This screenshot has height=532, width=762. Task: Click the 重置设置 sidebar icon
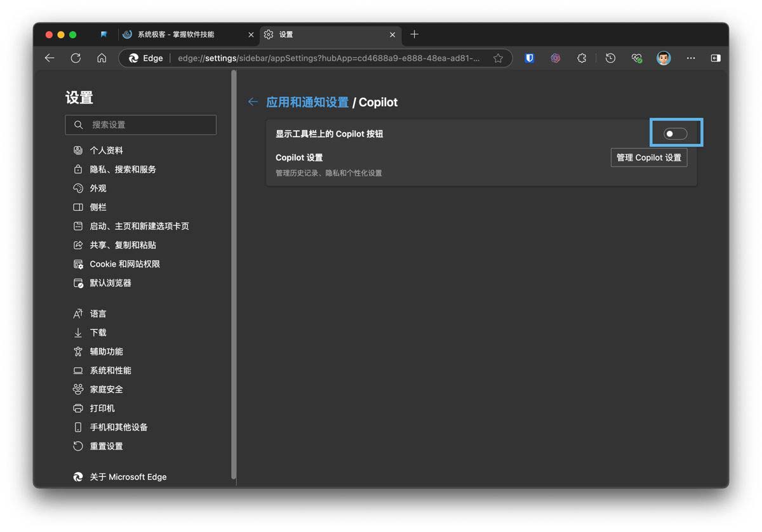tap(78, 446)
